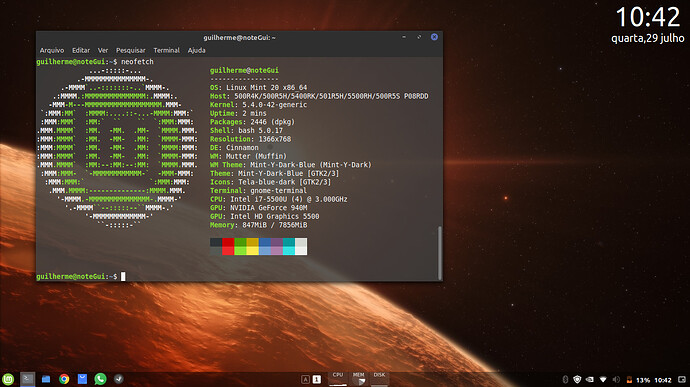The image size is (690, 387).
Task: Open the Ver menu in terminal
Action: click(x=103, y=50)
